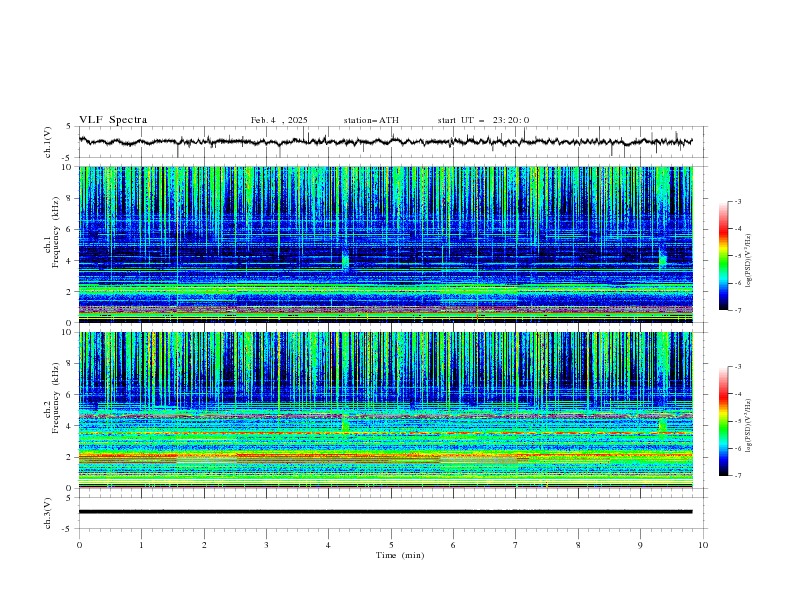Viewport: 792px width, 612px height.
Task: Click the "station=ATH" label
Action: [x=371, y=120]
